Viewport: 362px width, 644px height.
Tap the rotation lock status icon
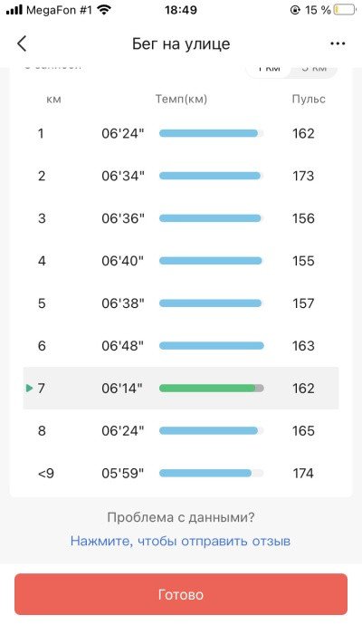[295, 10]
